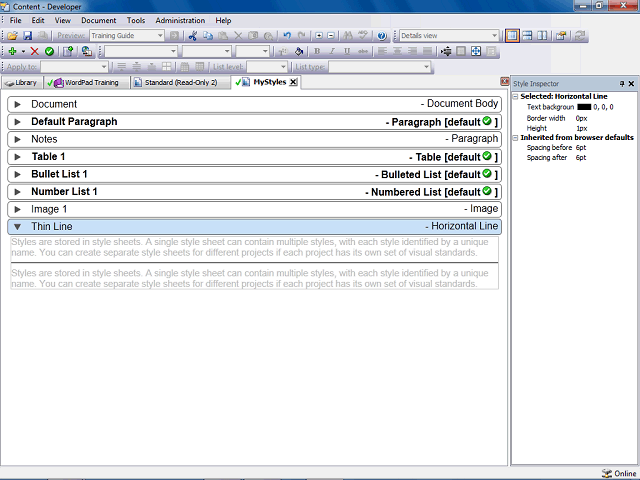Toggle Underline formatting
Screen dimensions: 640x480
tap(347, 51)
